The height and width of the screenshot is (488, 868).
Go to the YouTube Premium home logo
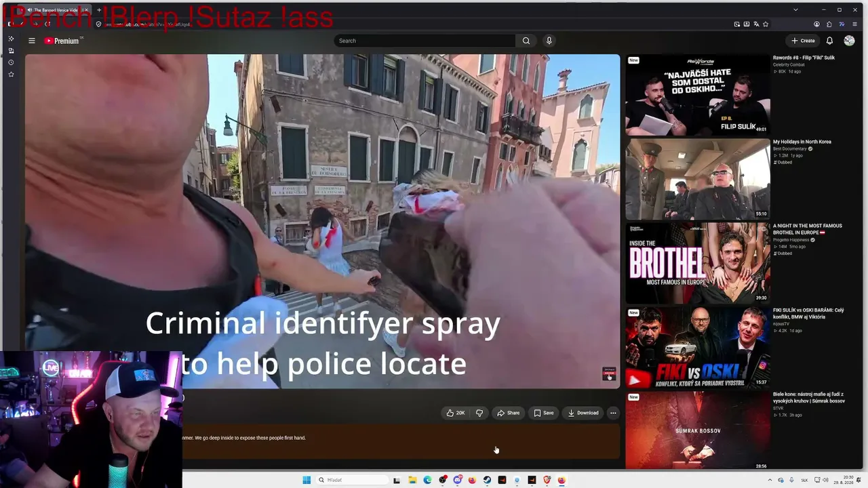pos(62,41)
